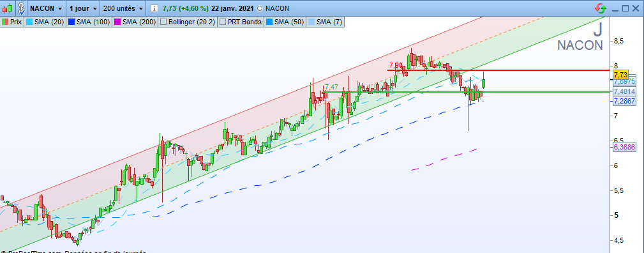Click the SMA (7) indicator tab
The width and height of the screenshot is (644, 253).
pyautogui.click(x=325, y=22)
